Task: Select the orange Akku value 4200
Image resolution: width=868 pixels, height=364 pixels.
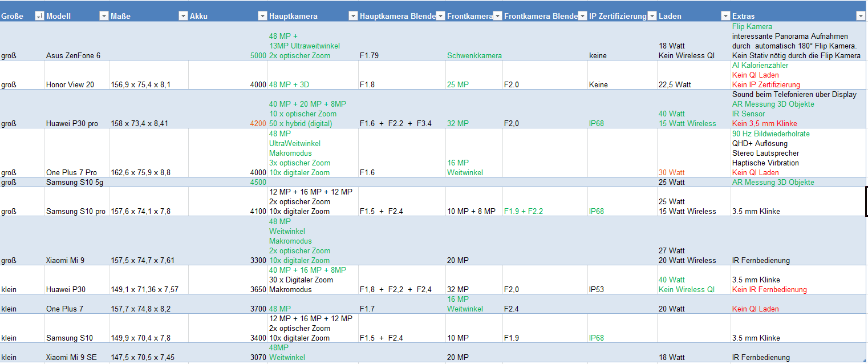Action: click(x=228, y=109)
